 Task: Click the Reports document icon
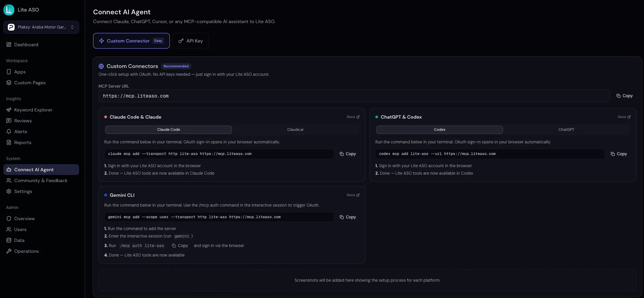[x=9, y=142]
